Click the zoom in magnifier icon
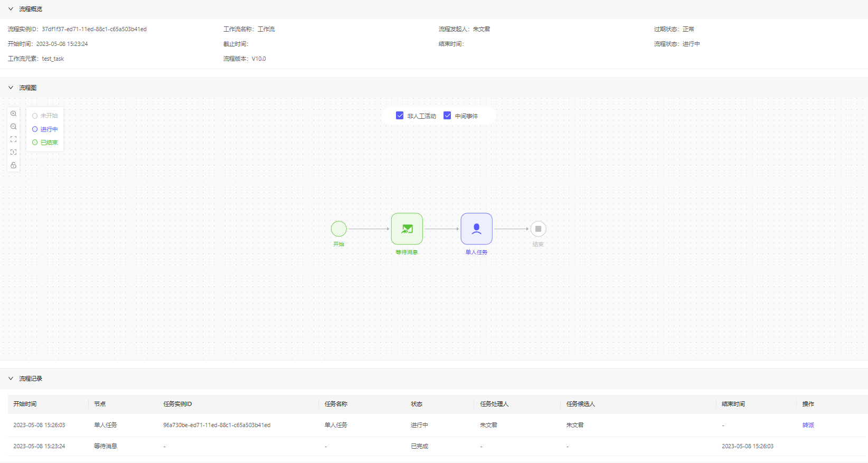 14,114
